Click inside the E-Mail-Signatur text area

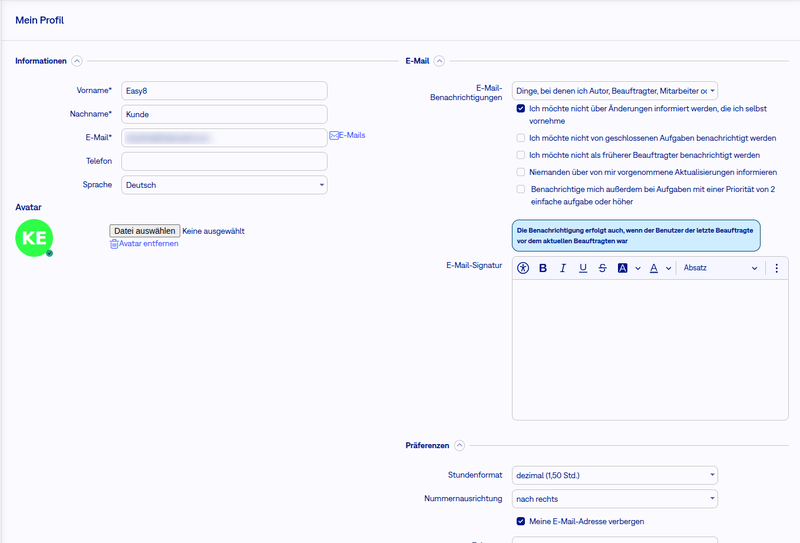click(x=650, y=350)
